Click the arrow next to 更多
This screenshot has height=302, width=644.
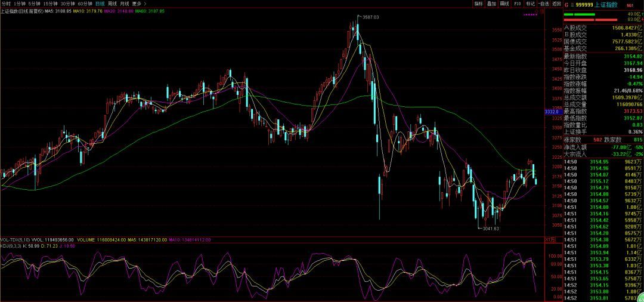point(145,4)
